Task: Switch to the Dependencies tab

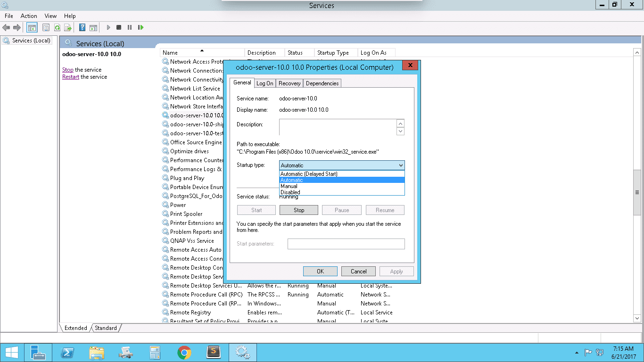Action: [x=322, y=83]
